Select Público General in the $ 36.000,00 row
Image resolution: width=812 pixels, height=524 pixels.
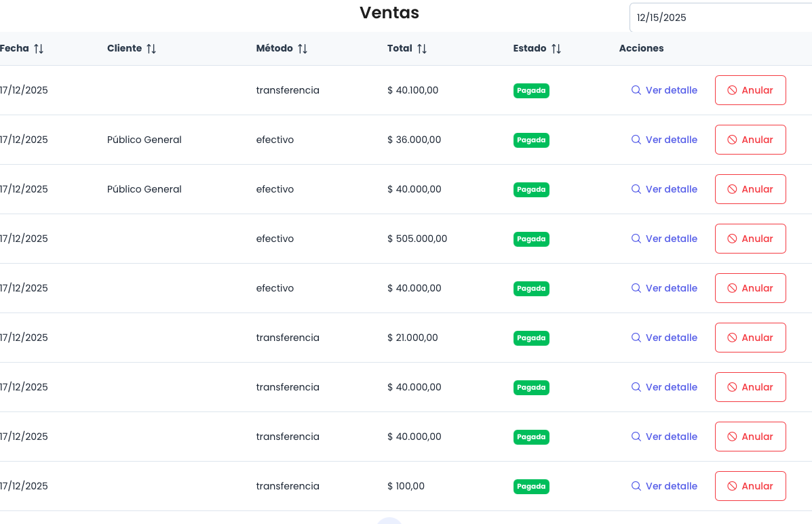144,140
